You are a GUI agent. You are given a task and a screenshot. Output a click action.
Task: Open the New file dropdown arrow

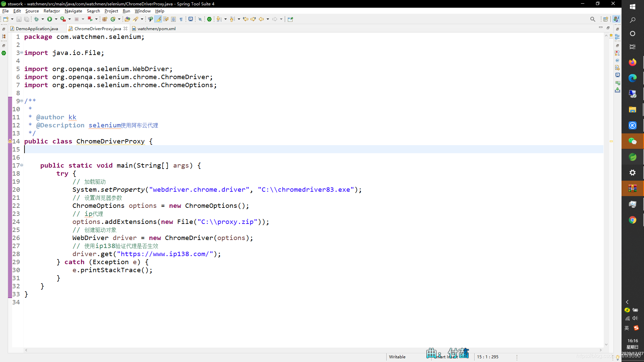click(12, 19)
